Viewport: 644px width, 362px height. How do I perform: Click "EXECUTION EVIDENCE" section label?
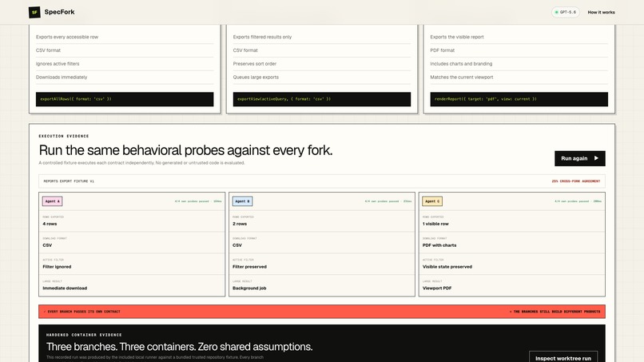tap(64, 136)
